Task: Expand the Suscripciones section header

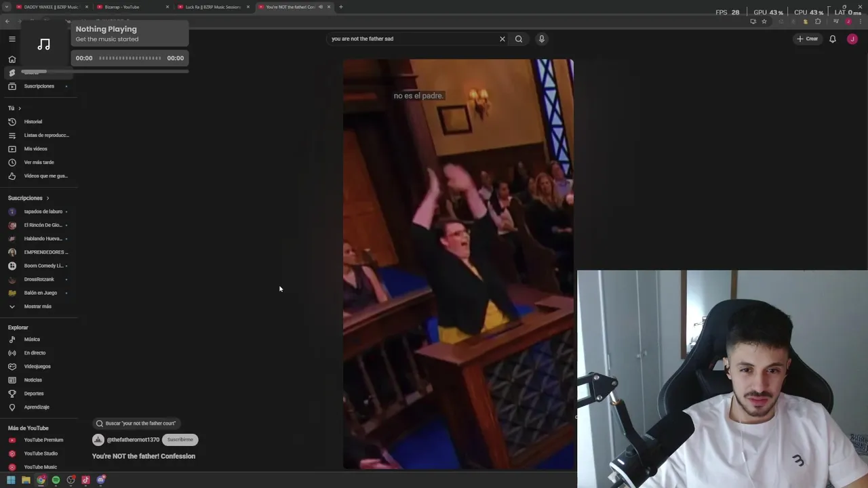Action: pyautogui.click(x=29, y=198)
